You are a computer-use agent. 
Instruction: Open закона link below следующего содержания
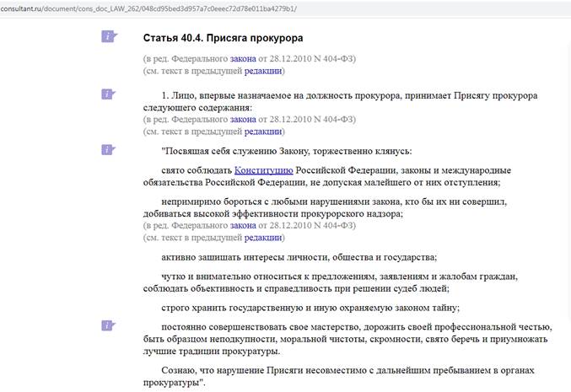(243, 120)
